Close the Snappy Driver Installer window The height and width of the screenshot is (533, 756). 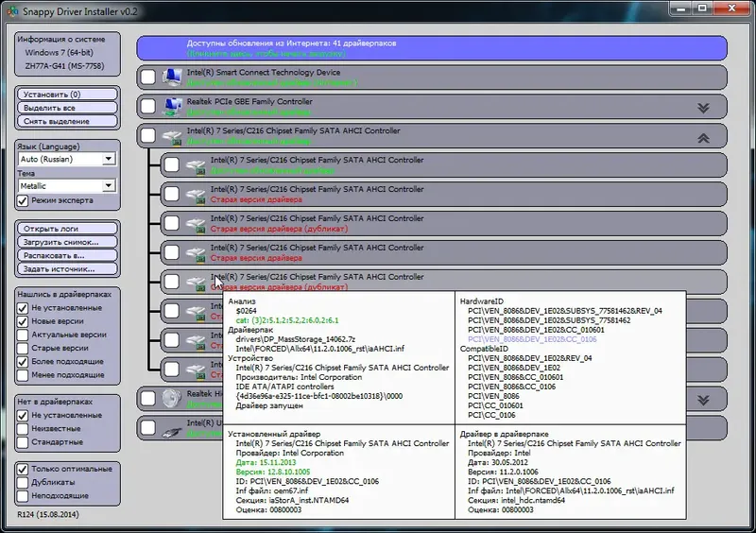pos(731,9)
